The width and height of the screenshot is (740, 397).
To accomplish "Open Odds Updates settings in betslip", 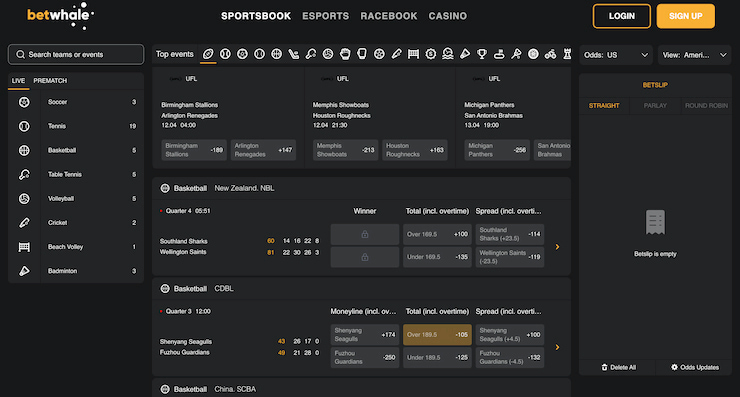I will point(695,367).
